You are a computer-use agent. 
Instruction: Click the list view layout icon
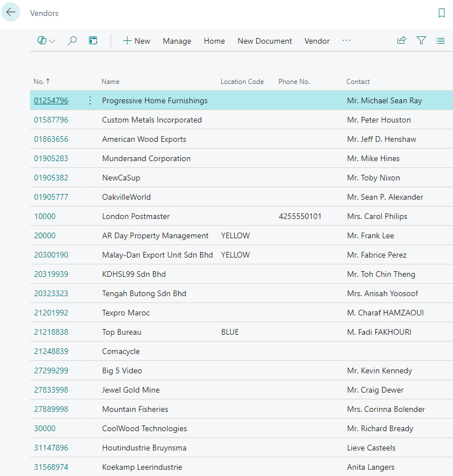click(x=441, y=41)
